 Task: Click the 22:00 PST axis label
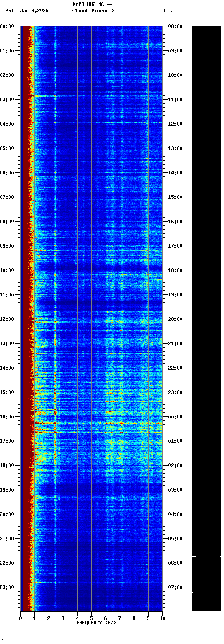pyautogui.click(x=7, y=563)
